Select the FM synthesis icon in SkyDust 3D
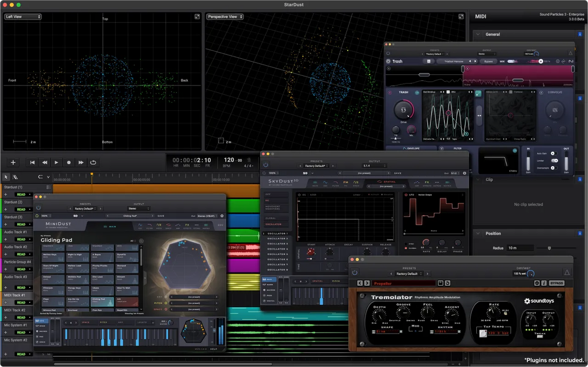Screen dimensions: 588x367 point(345,182)
